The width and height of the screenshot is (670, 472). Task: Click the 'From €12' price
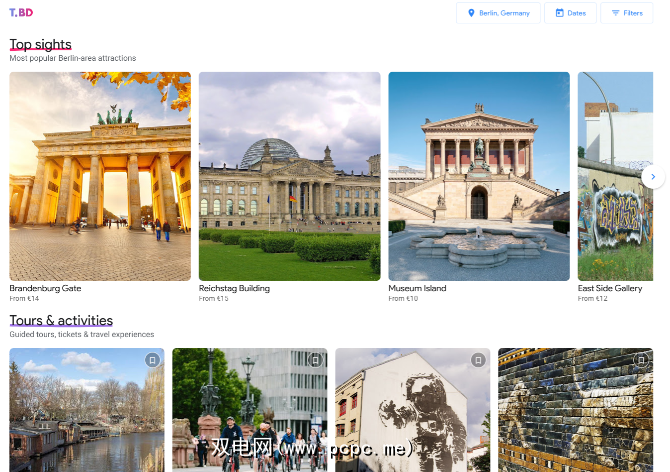592,299
